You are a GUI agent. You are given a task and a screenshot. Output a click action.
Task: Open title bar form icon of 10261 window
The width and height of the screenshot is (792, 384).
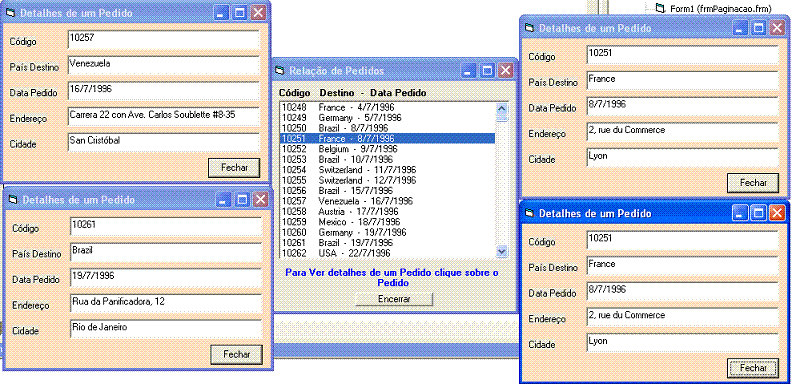pyautogui.click(x=13, y=200)
